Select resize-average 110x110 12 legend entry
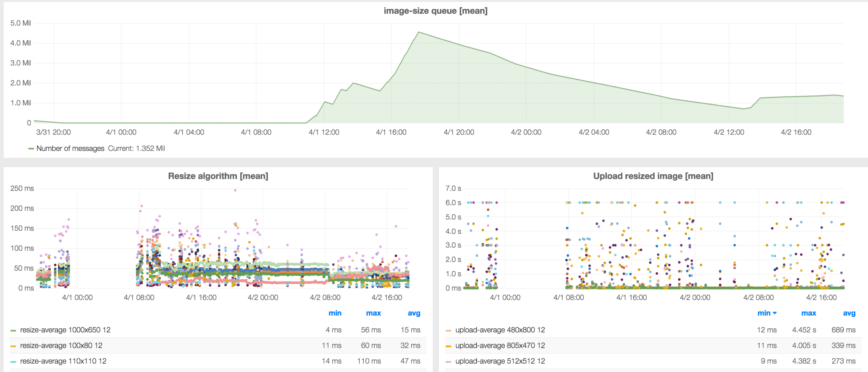The height and width of the screenshot is (372, 868). (x=63, y=361)
